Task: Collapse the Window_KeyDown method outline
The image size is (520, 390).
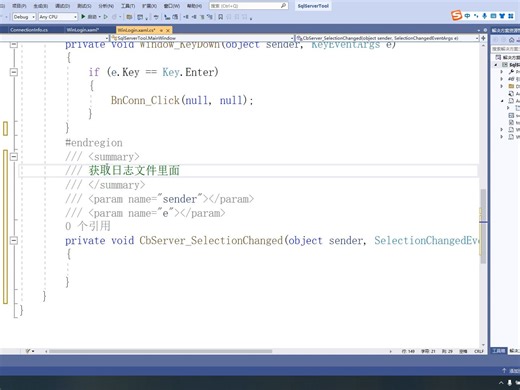Action: pyautogui.click(x=14, y=44)
